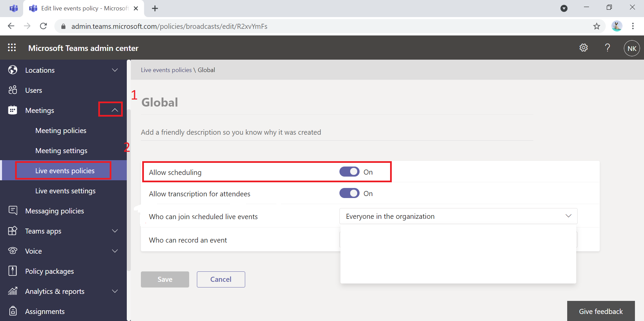
Task: Click the browser address bar URL
Action: pos(169,26)
